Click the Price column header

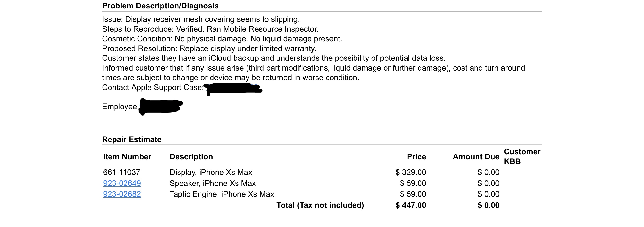[x=416, y=157]
